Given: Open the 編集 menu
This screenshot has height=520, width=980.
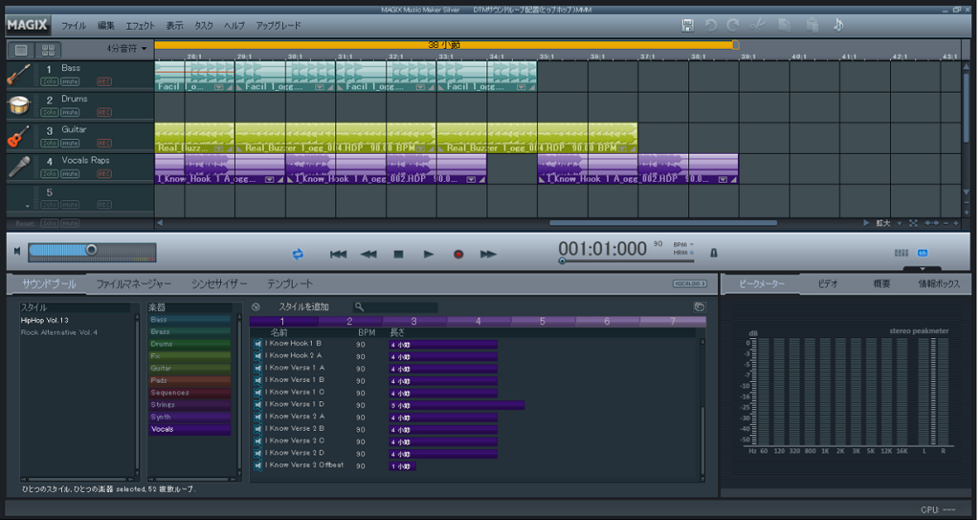Looking at the screenshot, I should click(x=105, y=26).
